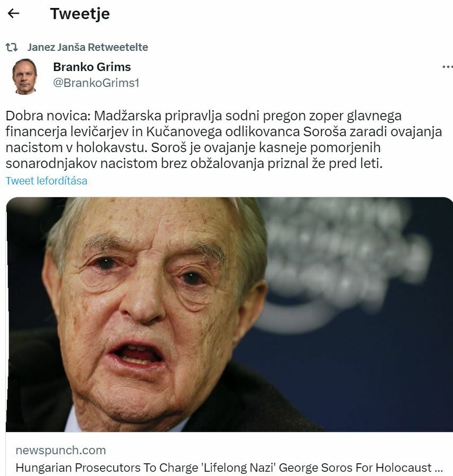Open the @BrankoGrims1 handle

[96, 83]
